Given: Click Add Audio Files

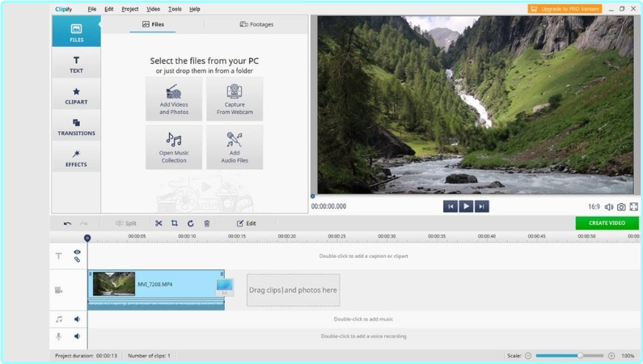Looking at the screenshot, I should coord(235,147).
